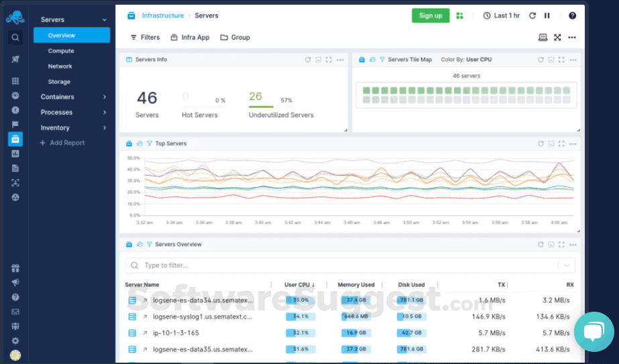Click the Sign up button
The image size is (619, 364).
430,15
